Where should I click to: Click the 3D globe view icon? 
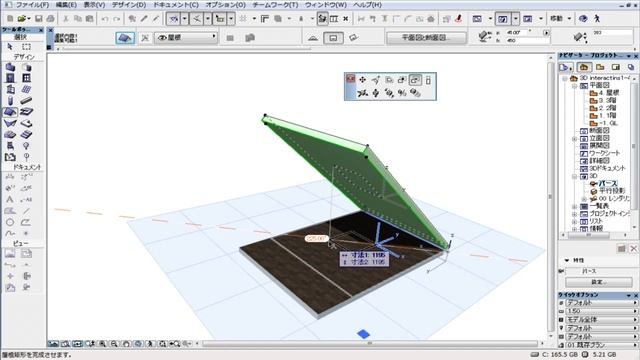click(x=584, y=19)
